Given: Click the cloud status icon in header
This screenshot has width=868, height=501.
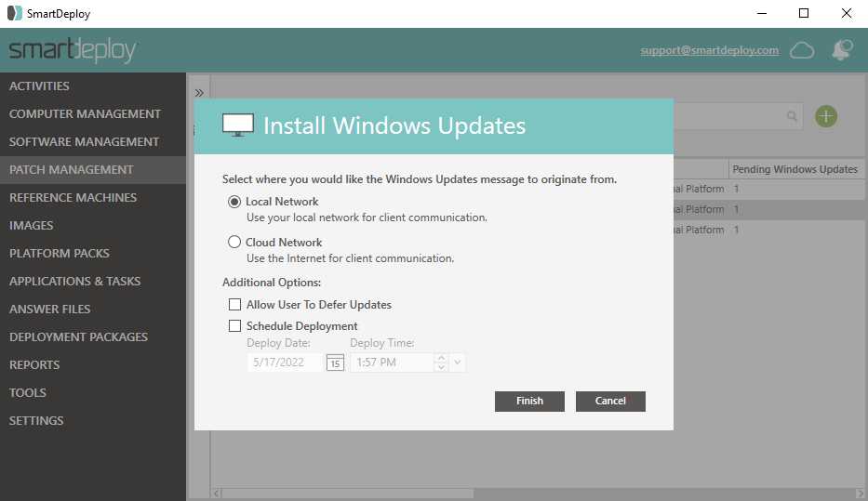Looking at the screenshot, I should pos(802,50).
